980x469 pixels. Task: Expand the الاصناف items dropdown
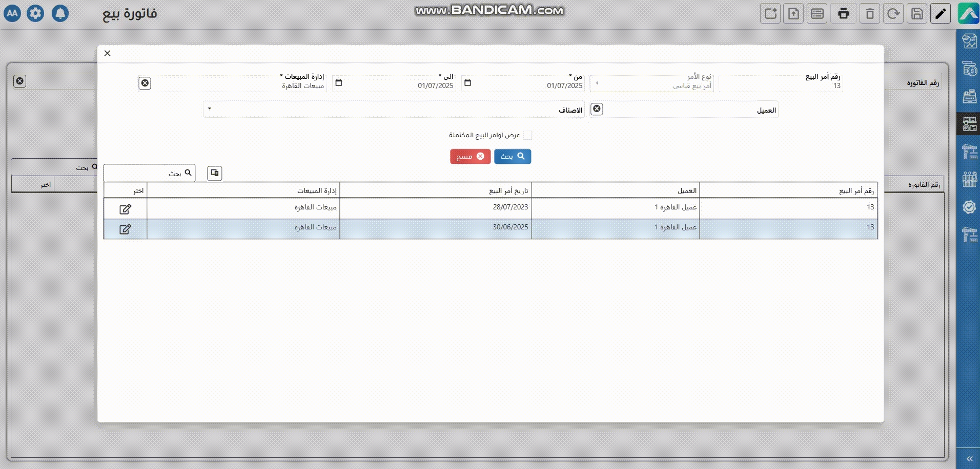click(210, 109)
